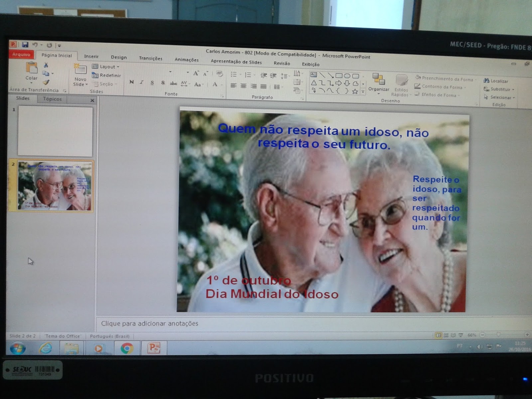
Task: Click the Redefinir reset button
Action: click(106, 75)
